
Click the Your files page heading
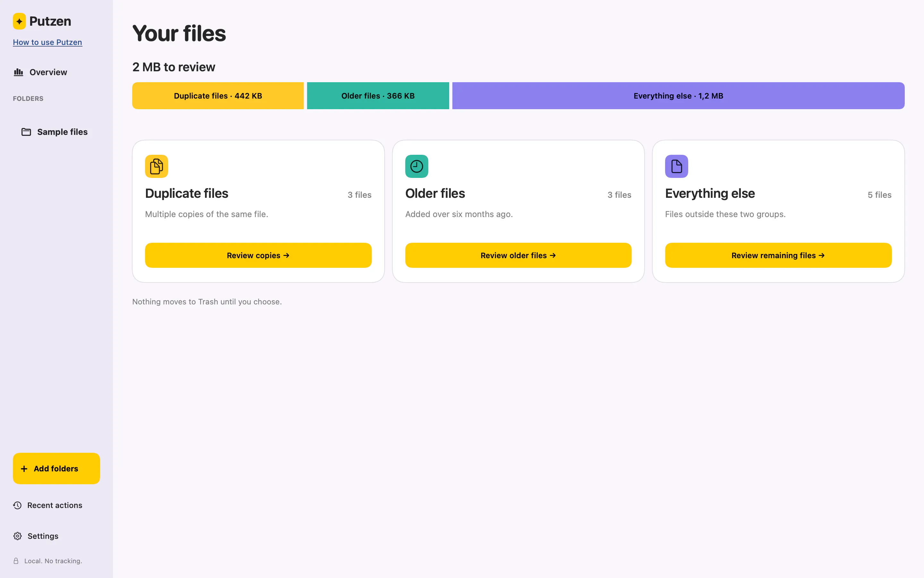(x=179, y=33)
